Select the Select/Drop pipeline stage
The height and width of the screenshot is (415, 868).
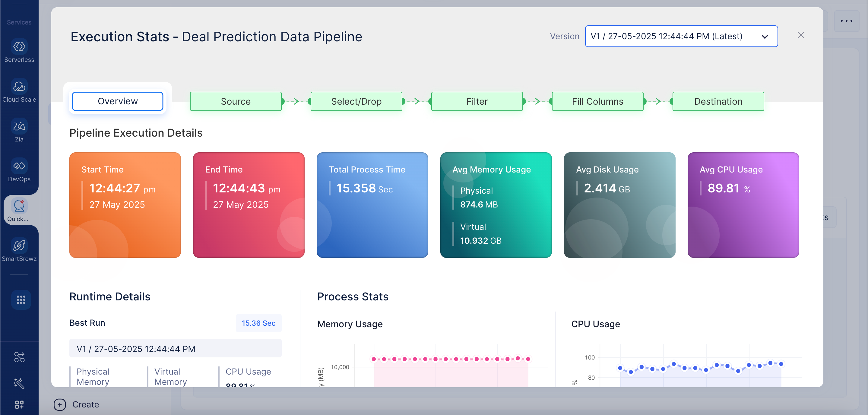pos(356,101)
